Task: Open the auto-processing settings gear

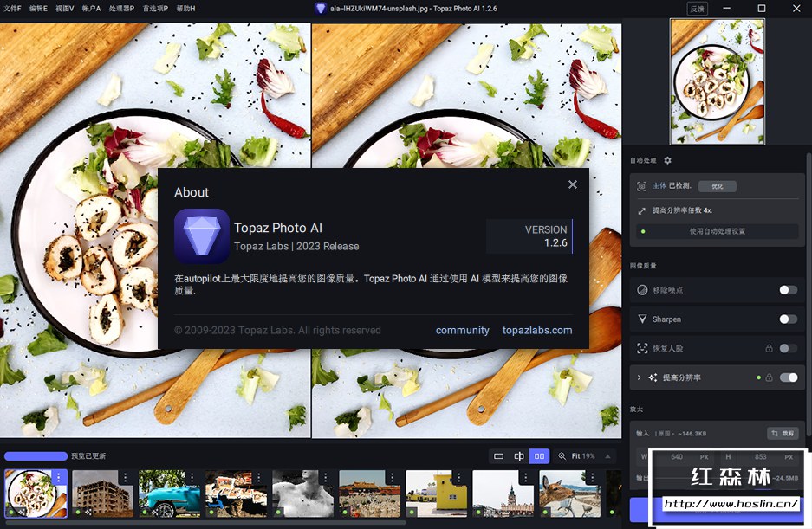Action: click(x=667, y=160)
